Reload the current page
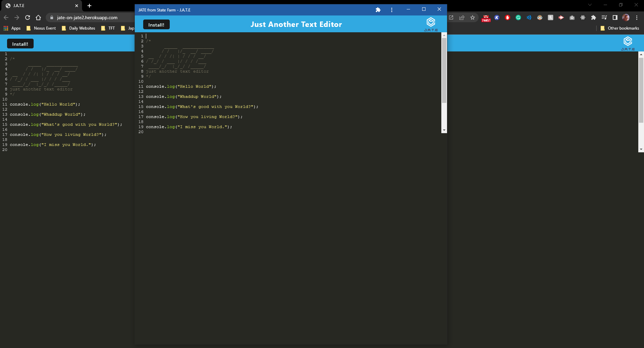 tap(28, 17)
